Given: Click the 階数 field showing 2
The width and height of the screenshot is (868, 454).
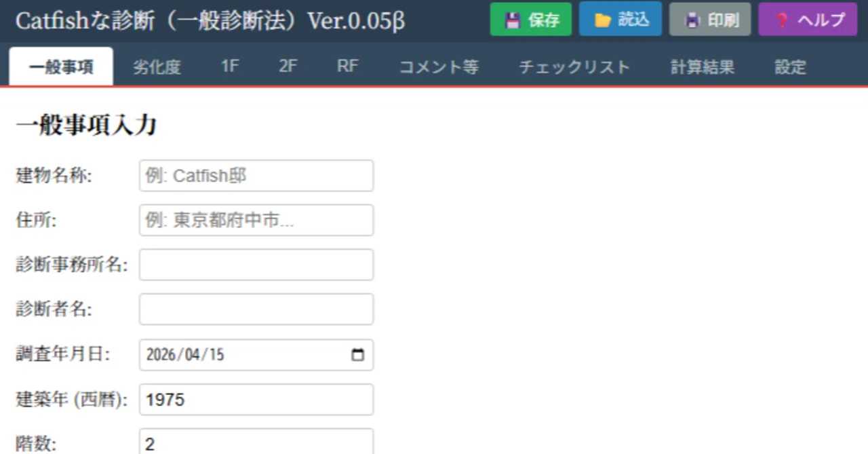Looking at the screenshot, I should [256, 442].
